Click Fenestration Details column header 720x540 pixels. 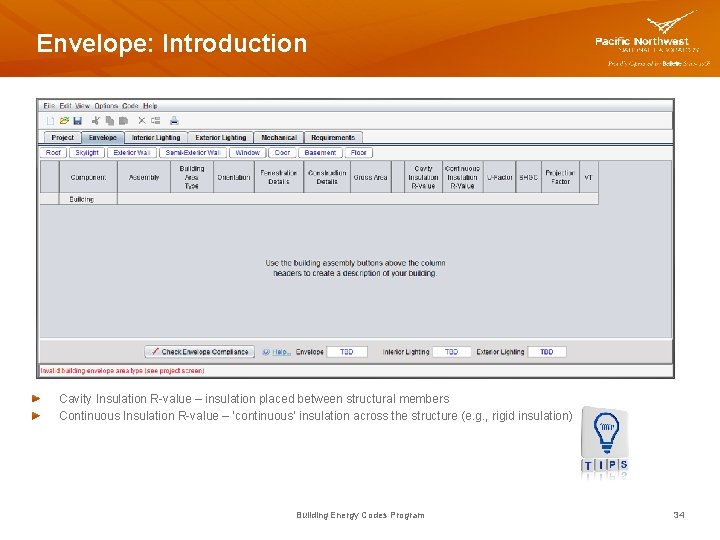[x=279, y=177]
